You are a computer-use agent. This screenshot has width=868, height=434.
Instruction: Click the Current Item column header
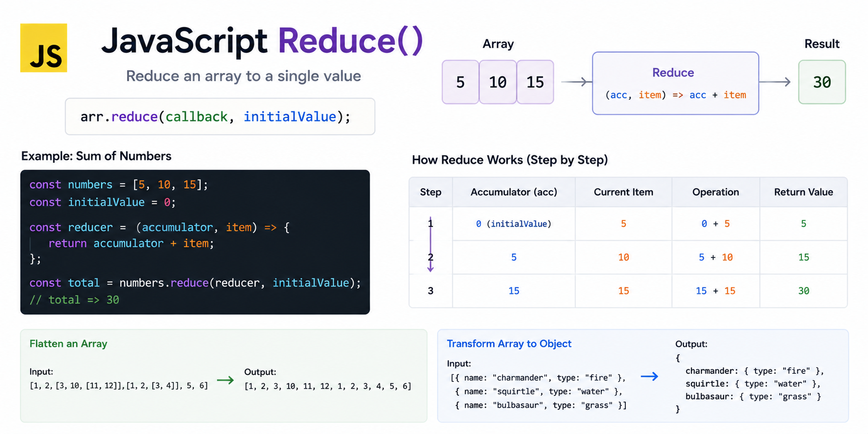[x=623, y=192]
